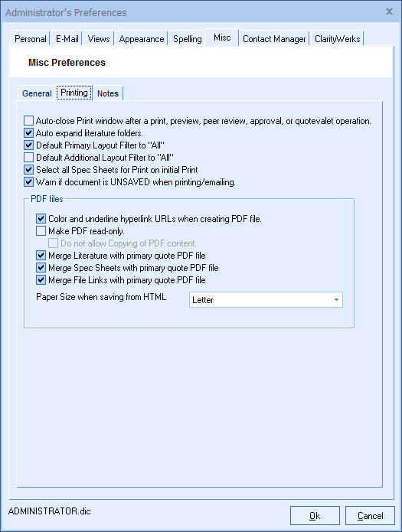Toggle Default Primary Layout Filter to All
Screen dimensions: 402x532
tap(28, 145)
